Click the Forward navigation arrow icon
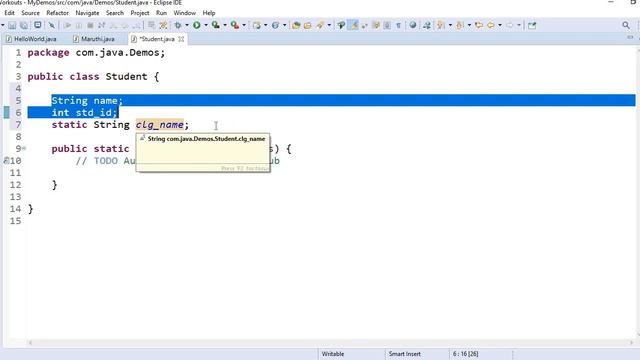This screenshot has width=640, height=360. 510,25
